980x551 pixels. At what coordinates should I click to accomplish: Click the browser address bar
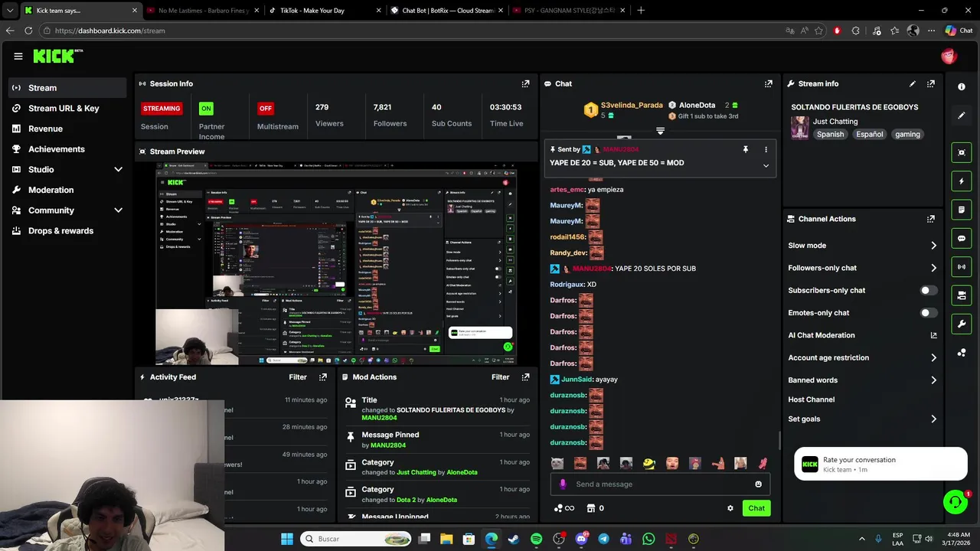(x=413, y=31)
